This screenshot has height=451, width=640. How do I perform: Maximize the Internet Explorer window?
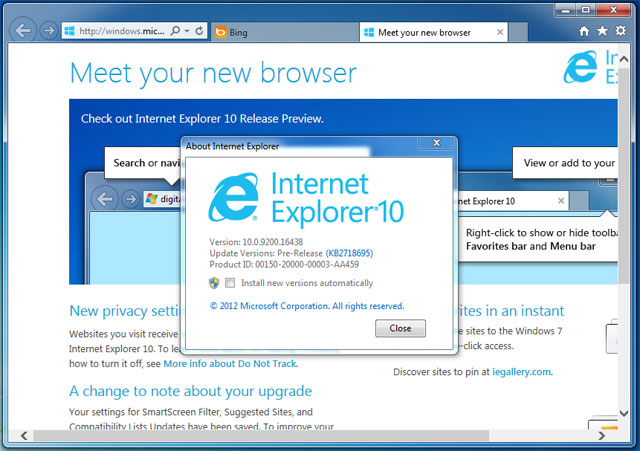coord(585,10)
